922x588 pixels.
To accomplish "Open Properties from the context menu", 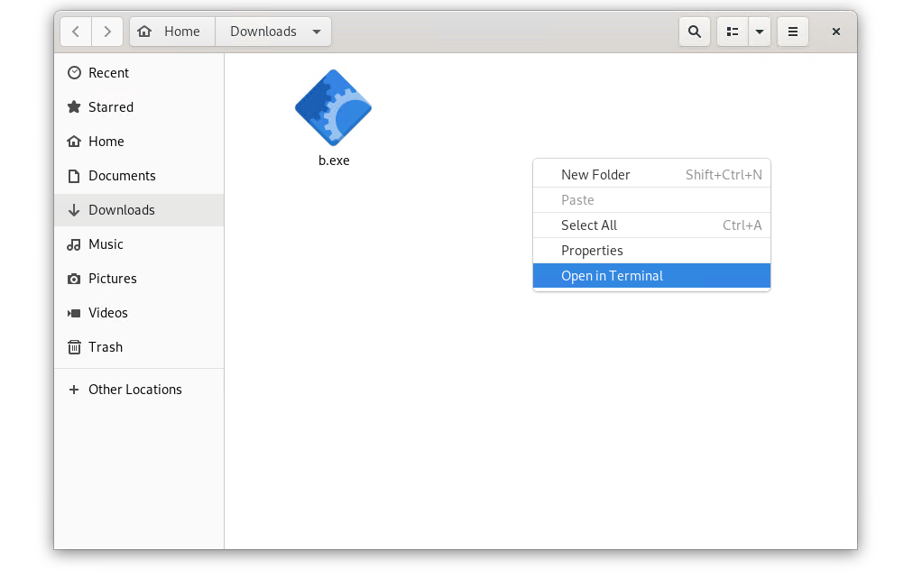I will pyautogui.click(x=592, y=251).
